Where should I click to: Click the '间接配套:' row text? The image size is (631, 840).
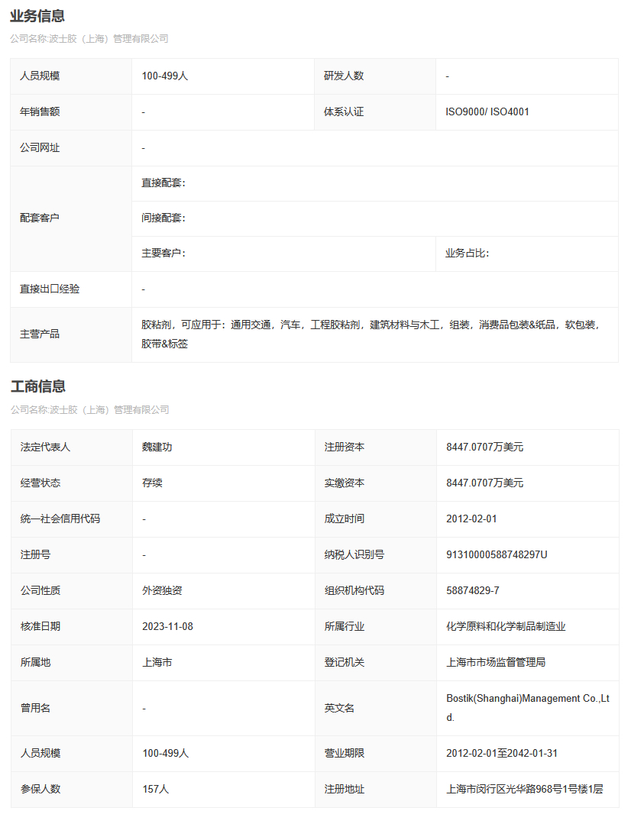(x=163, y=218)
